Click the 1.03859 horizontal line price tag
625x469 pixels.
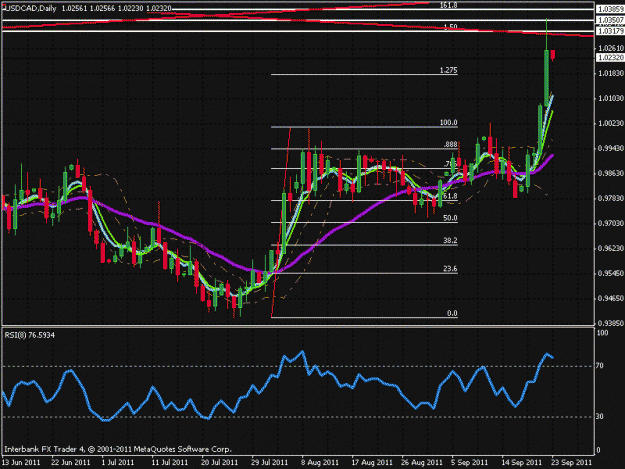pos(610,9)
